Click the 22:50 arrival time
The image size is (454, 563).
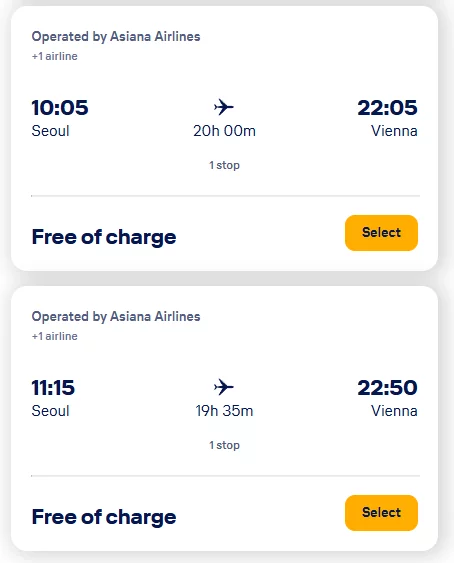coord(387,387)
